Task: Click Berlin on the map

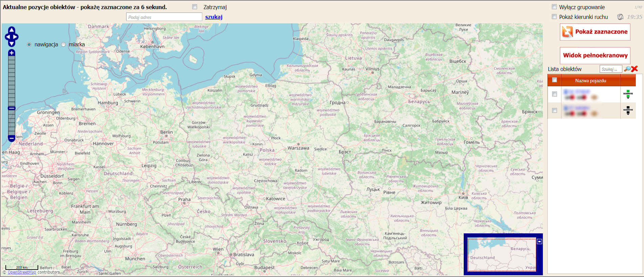Action: [166, 132]
